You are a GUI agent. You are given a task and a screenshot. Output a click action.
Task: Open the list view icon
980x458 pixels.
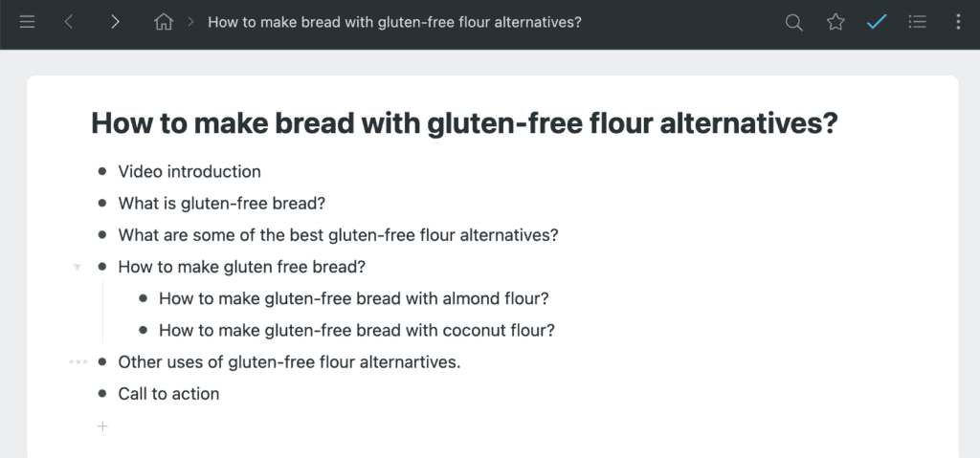918,22
